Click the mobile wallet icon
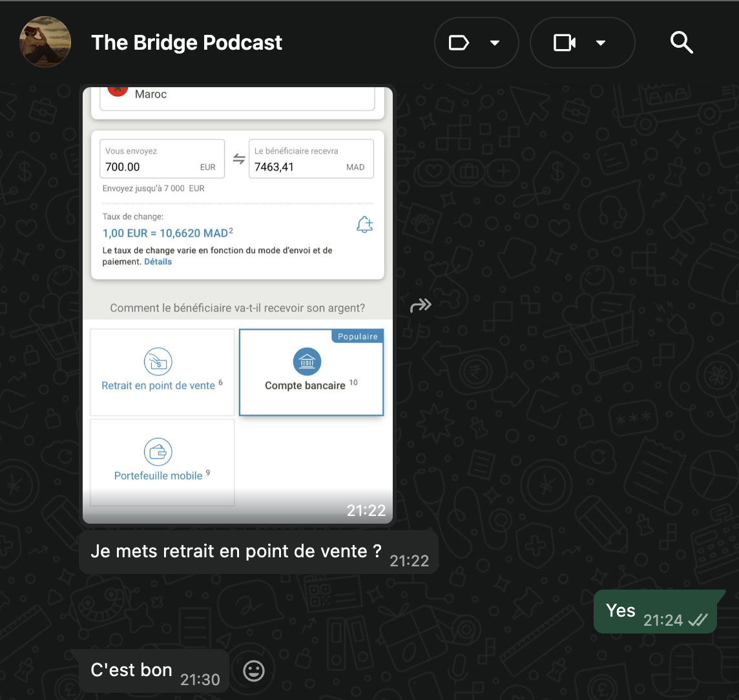Image resolution: width=739 pixels, height=700 pixels. click(158, 452)
